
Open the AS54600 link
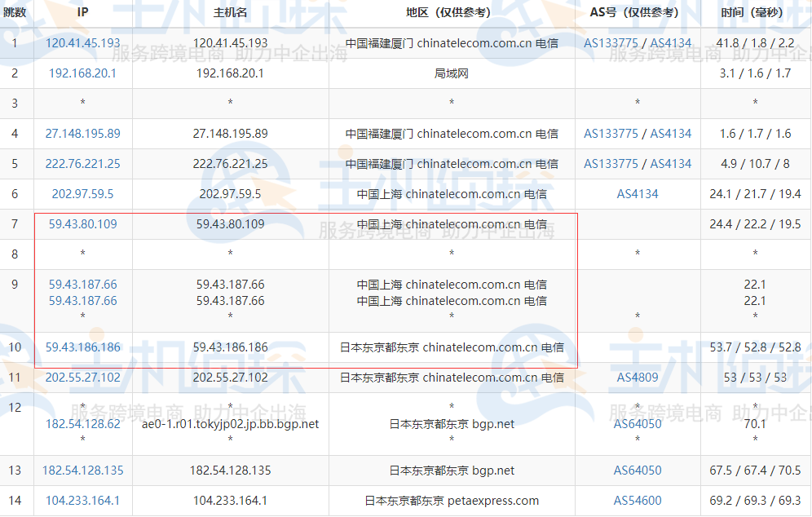[638, 501]
